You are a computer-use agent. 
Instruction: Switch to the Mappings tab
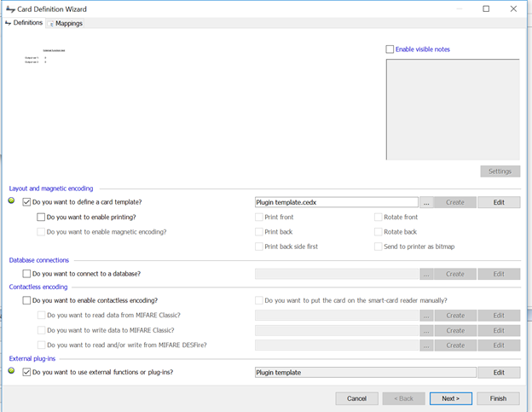pyautogui.click(x=65, y=23)
